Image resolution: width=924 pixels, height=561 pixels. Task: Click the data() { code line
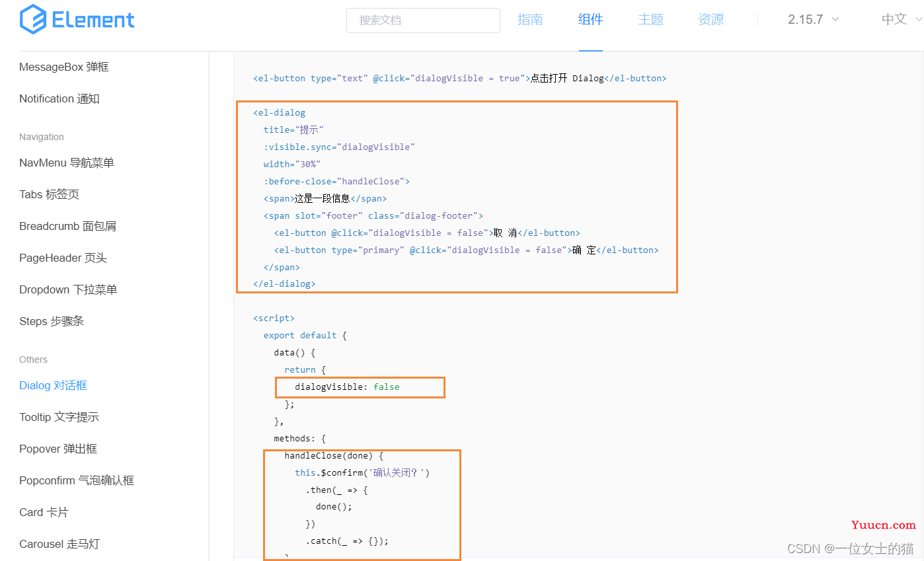295,352
